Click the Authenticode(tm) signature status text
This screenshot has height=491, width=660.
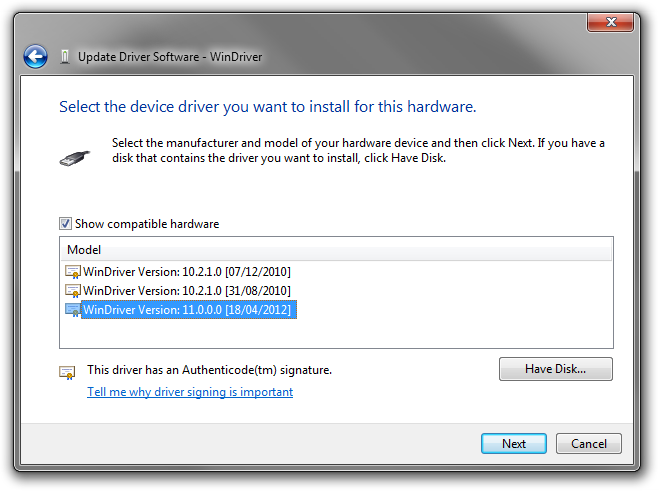(x=209, y=370)
